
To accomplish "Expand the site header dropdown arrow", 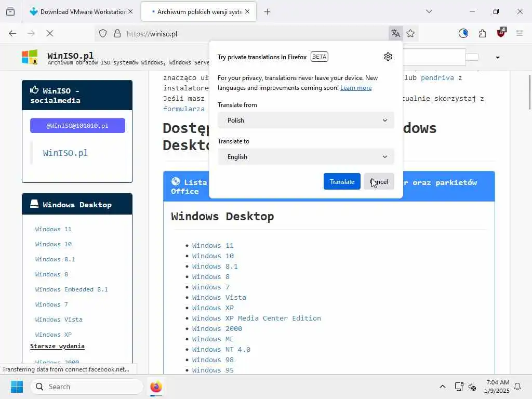I will tap(498, 57).
